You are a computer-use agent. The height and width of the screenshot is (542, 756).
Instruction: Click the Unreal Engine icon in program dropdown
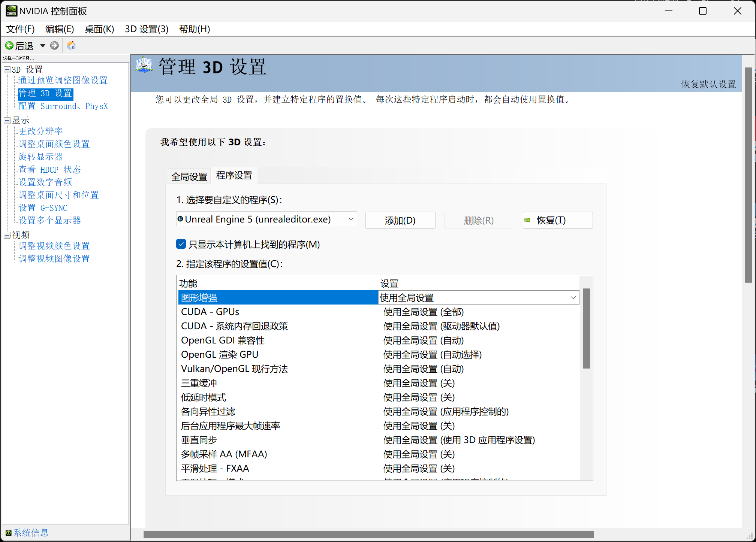tap(180, 219)
